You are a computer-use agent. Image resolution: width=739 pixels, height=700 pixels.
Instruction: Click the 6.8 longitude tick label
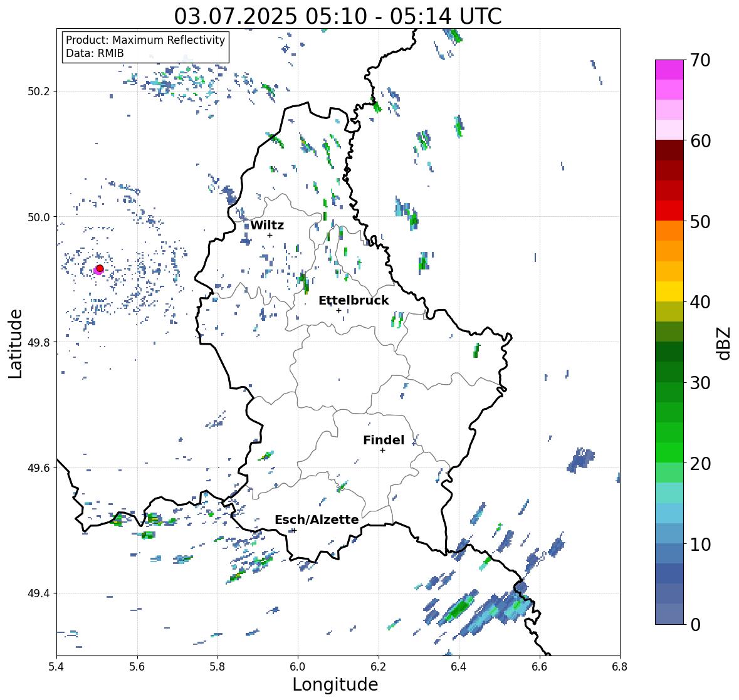pyautogui.click(x=620, y=666)
